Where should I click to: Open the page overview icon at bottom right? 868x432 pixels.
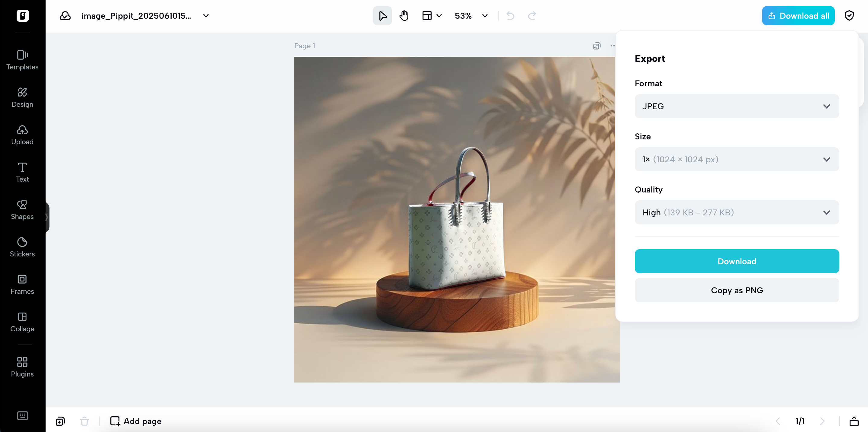(854, 421)
